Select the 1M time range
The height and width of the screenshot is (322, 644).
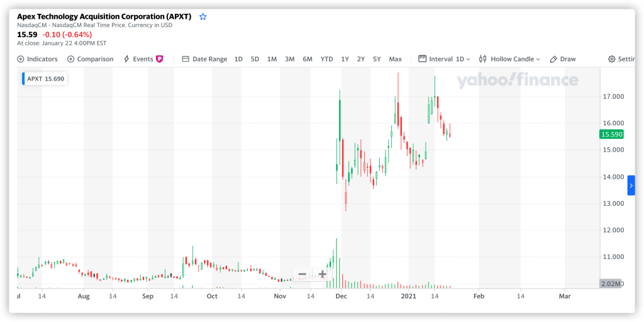[x=272, y=59]
